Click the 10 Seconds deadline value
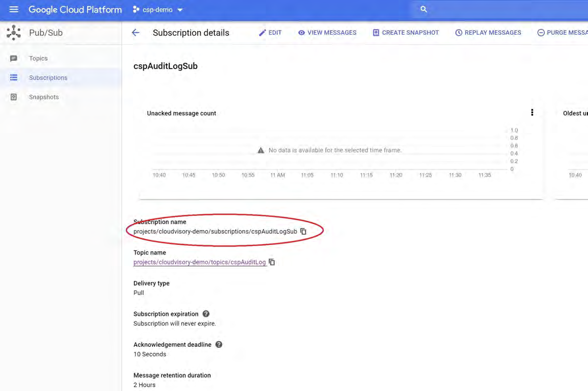Viewport: 588px width, 391px height. pos(149,354)
